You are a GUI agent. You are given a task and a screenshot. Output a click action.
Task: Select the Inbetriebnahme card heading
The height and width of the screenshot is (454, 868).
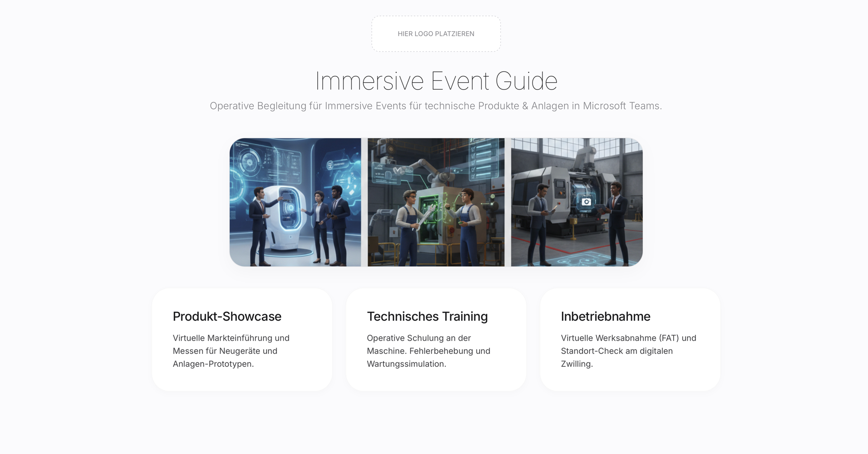point(605,317)
